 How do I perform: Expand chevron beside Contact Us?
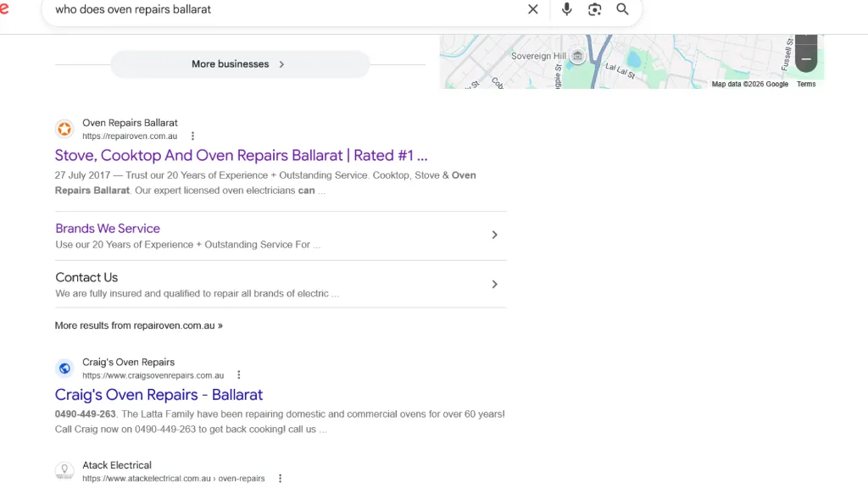(x=494, y=285)
